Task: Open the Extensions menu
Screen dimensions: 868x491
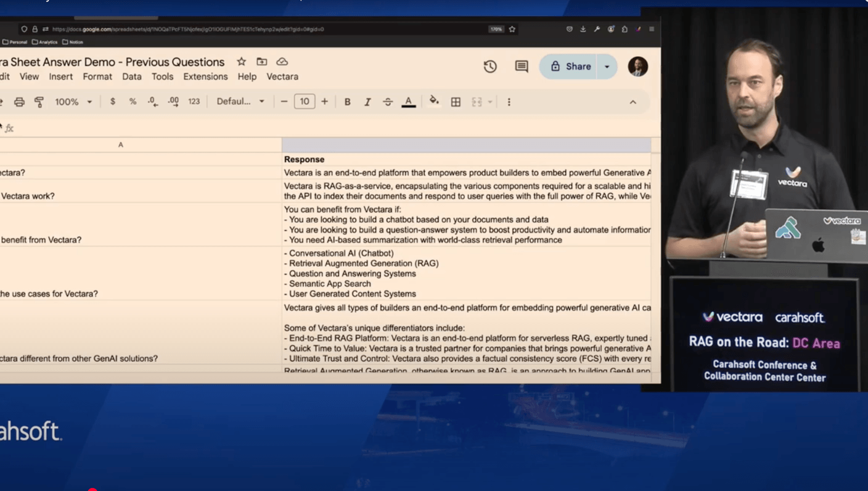Action: (x=205, y=76)
